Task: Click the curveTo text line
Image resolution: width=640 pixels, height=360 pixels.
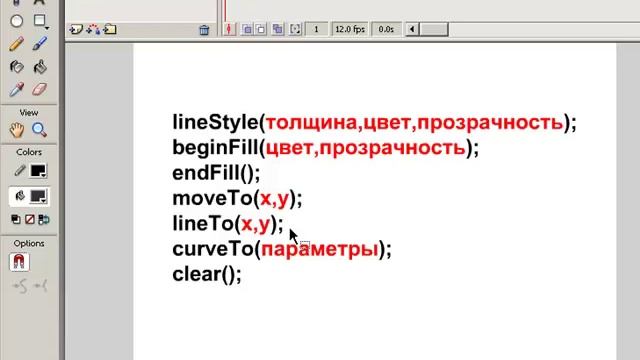Action: click(x=282, y=249)
